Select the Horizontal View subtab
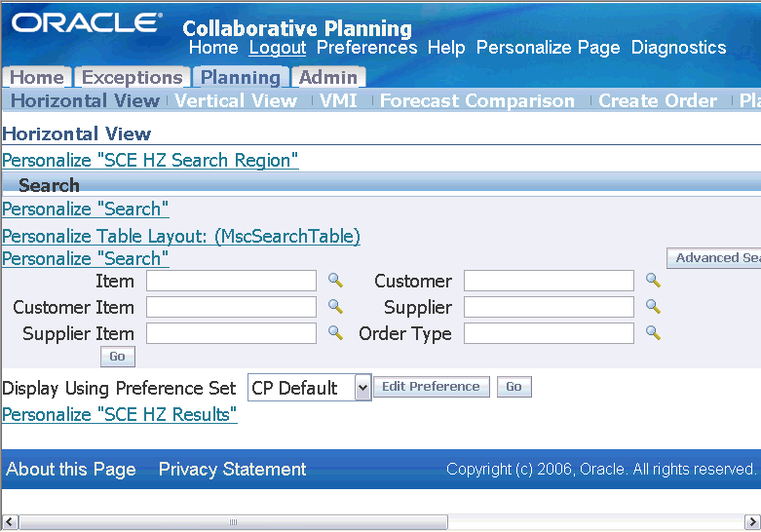The width and height of the screenshot is (761, 532). click(85, 100)
